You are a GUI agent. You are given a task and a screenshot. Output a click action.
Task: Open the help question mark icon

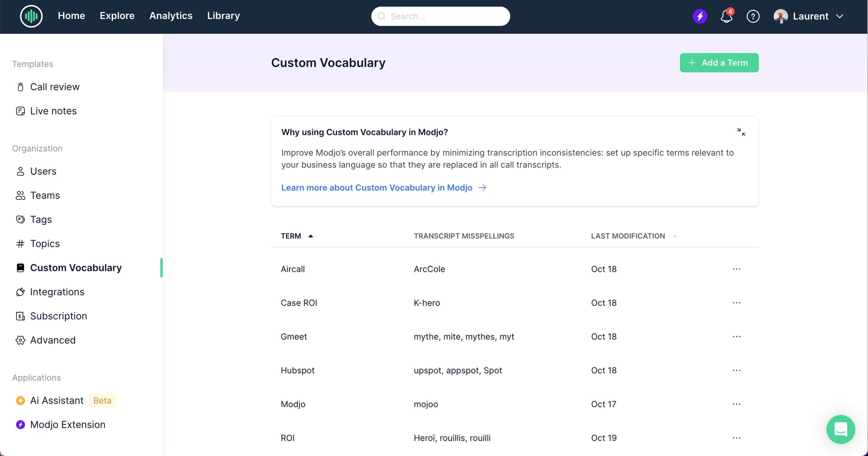coord(753,16)
